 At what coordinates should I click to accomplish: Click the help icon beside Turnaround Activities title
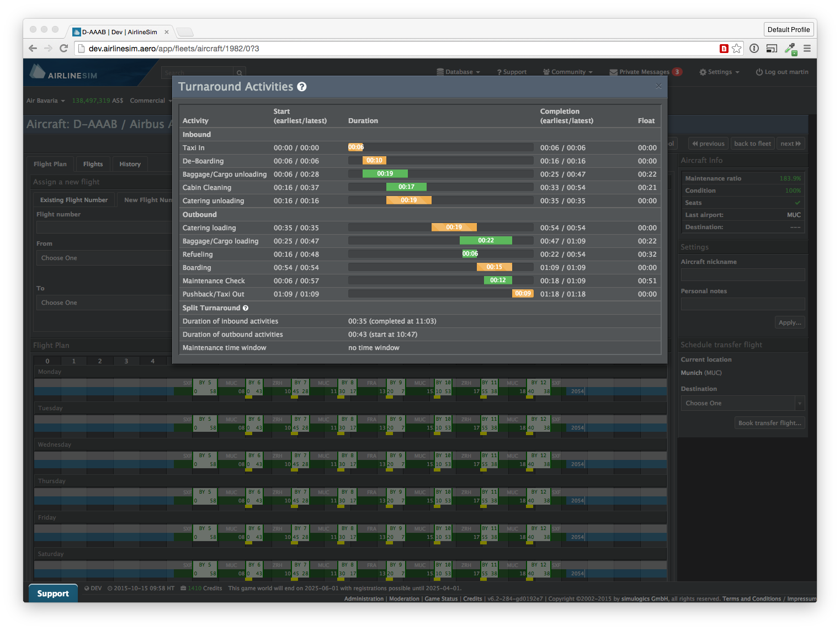click(302, 87)
